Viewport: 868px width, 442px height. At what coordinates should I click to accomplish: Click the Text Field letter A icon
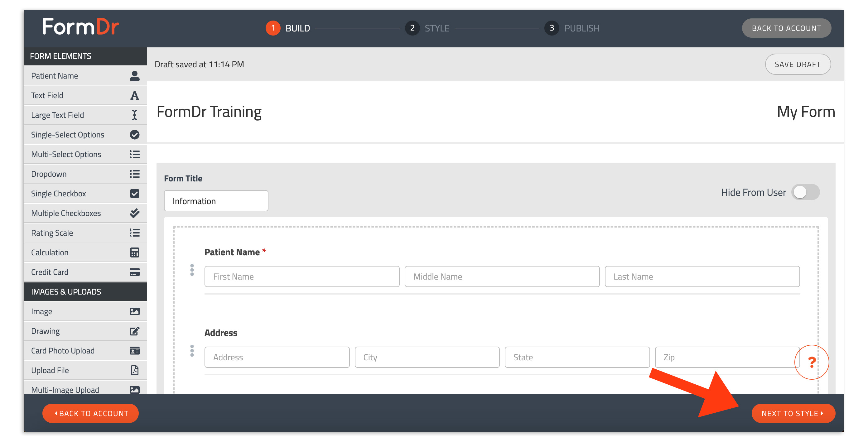134,95
